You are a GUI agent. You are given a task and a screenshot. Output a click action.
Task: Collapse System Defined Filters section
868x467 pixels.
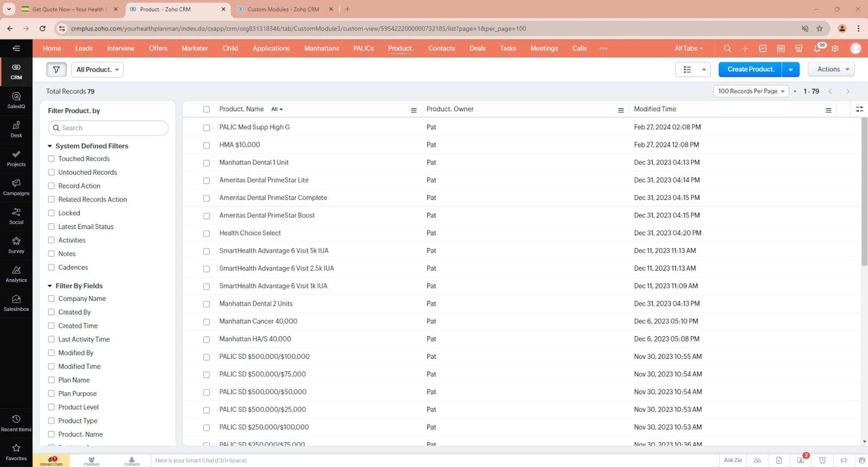pyautogui.click(x=50, y=146)
